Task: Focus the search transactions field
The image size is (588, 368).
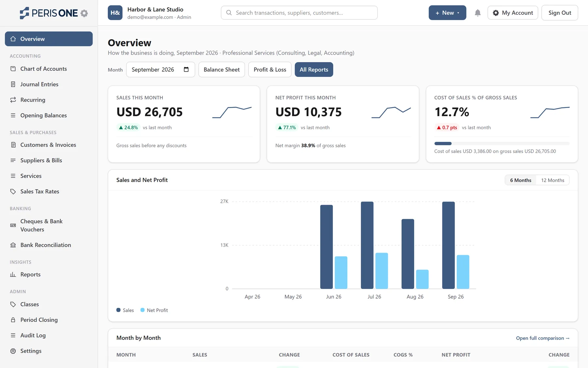Action: click(x=299, y=13)
